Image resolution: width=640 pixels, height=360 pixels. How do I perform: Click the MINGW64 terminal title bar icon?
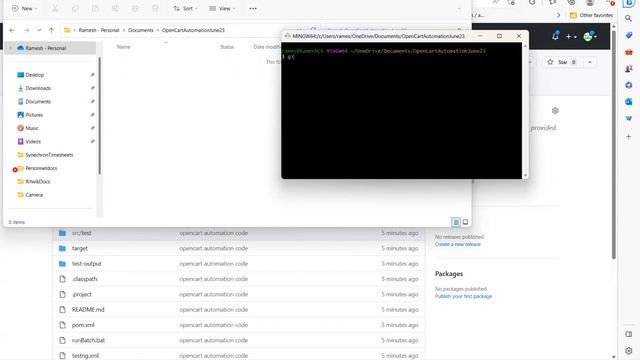(x=287, y=36)
